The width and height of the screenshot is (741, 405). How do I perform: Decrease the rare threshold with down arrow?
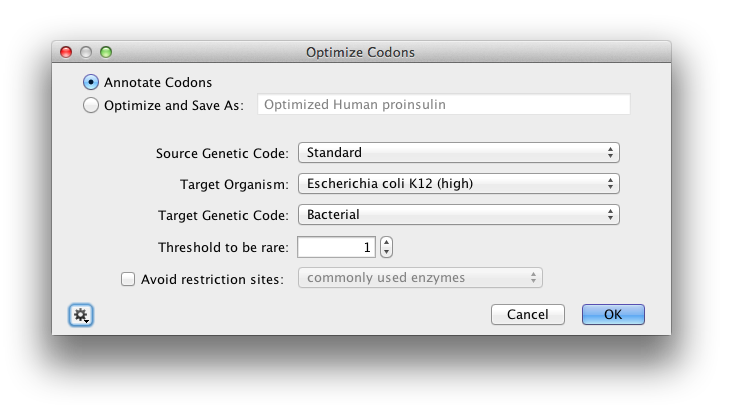[387, 252]
